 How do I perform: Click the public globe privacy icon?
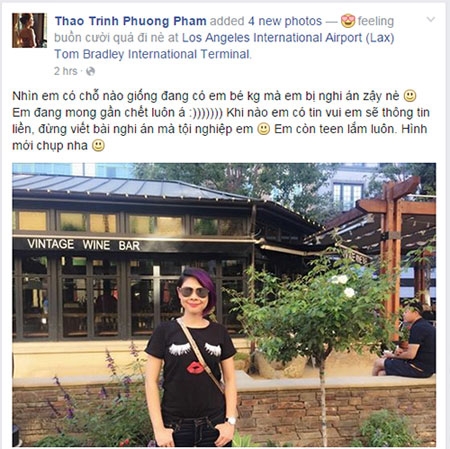[x=90, y=71]
